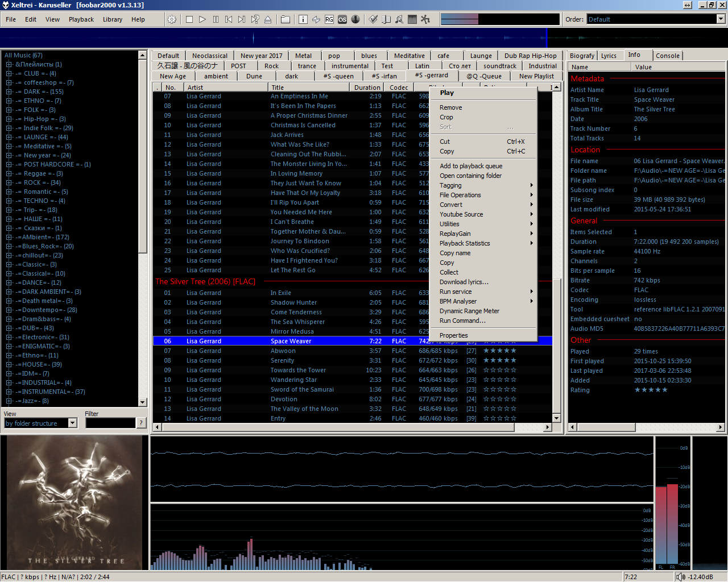Choose 'Add to playback queue' from context menu
Image resolution: width=728 pixels, height=582 pixels.
[471, 166]
